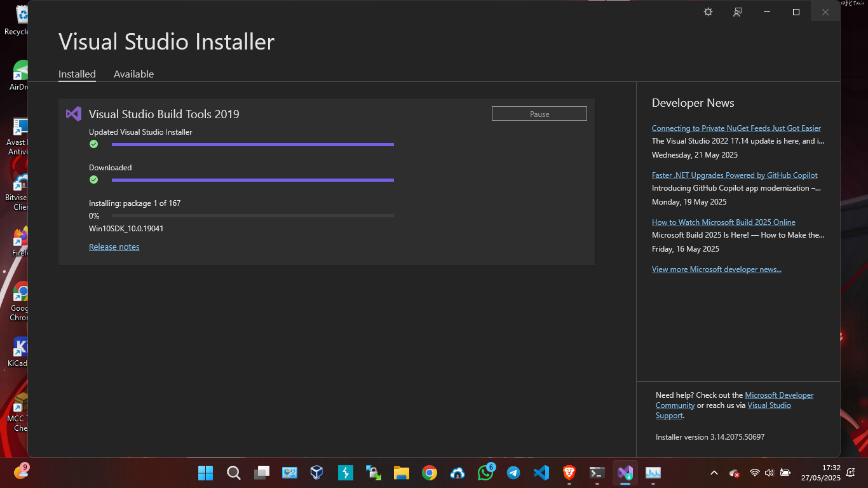The image size is (868, 488).
Task: Open the teal lightning bolt taskbar app
Action: coord(345,473)
